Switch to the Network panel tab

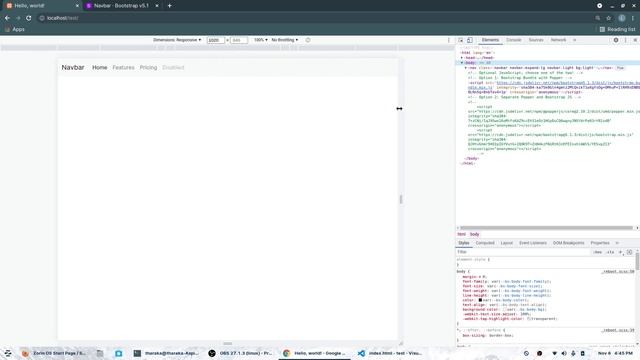558,40
